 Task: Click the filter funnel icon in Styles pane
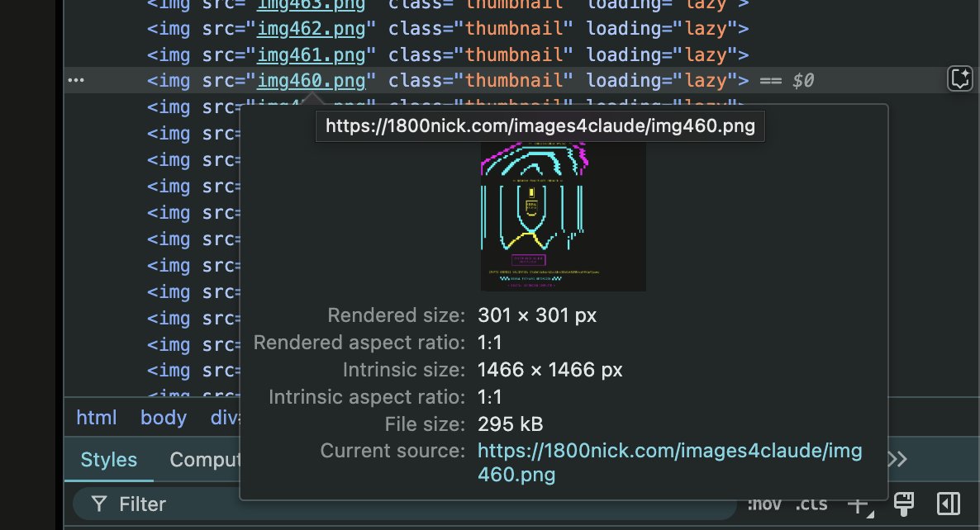[x=98, y=504]
